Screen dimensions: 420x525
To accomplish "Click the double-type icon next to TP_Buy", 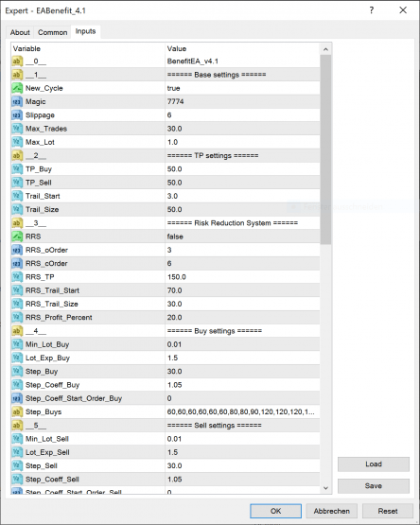I will click(x=17, y=169).
